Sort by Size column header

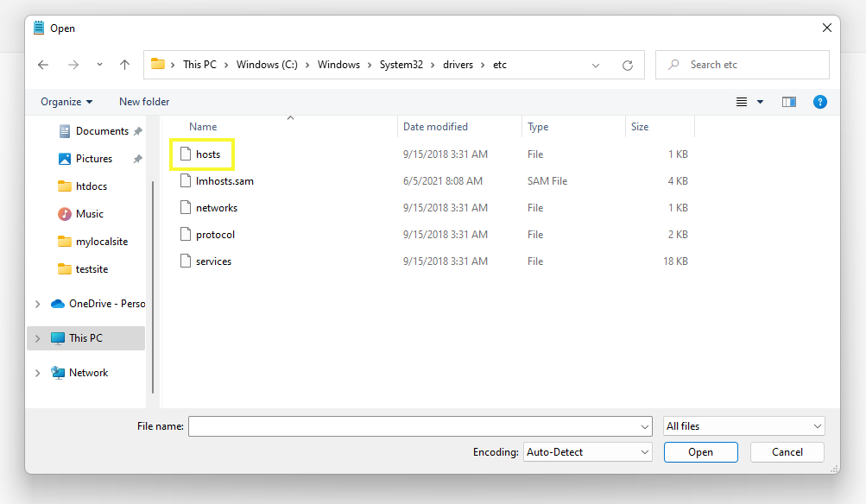coord(640,126)
